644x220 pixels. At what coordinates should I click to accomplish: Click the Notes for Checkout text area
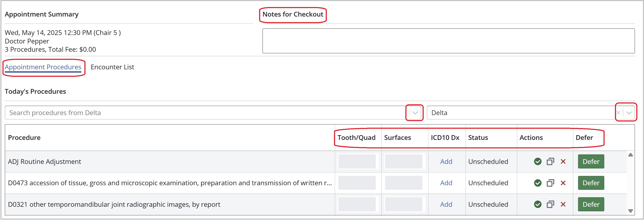448,41
